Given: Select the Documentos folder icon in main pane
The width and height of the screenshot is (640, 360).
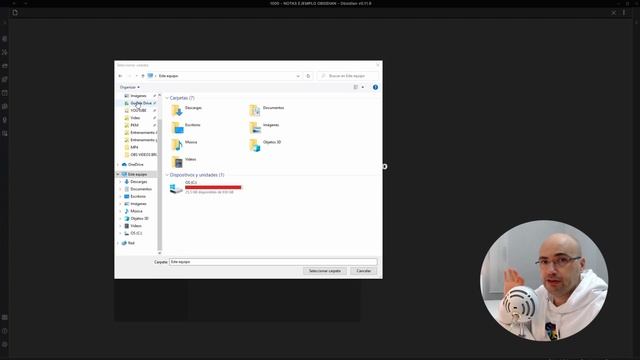Looking at the screenshot, I should pos(255,110).
